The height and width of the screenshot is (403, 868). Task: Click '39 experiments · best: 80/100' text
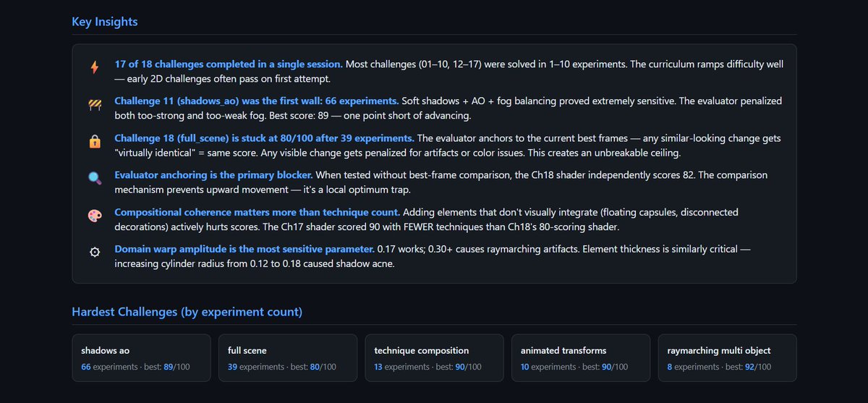[282, 367]
